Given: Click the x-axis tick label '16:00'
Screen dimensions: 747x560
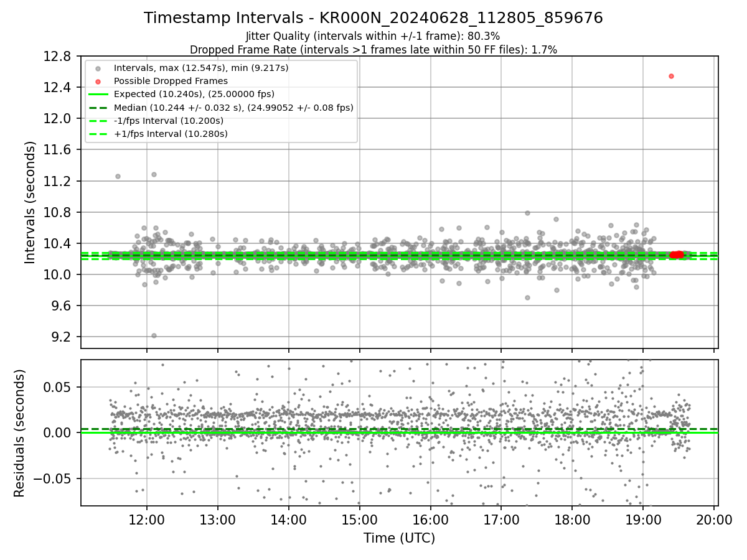Looking at the screenshot, I should (431, 520).
